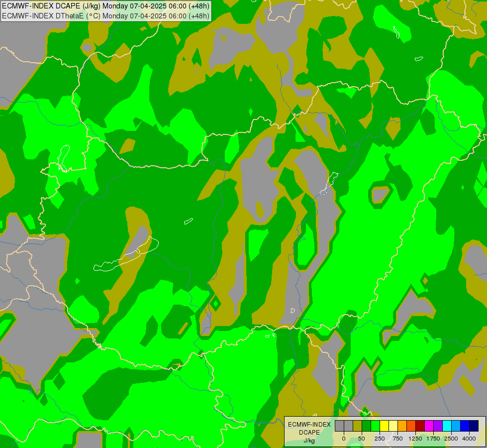The image size is (487, 448).
Task: Select the cyan legend swatch
Action: point(447,426)
